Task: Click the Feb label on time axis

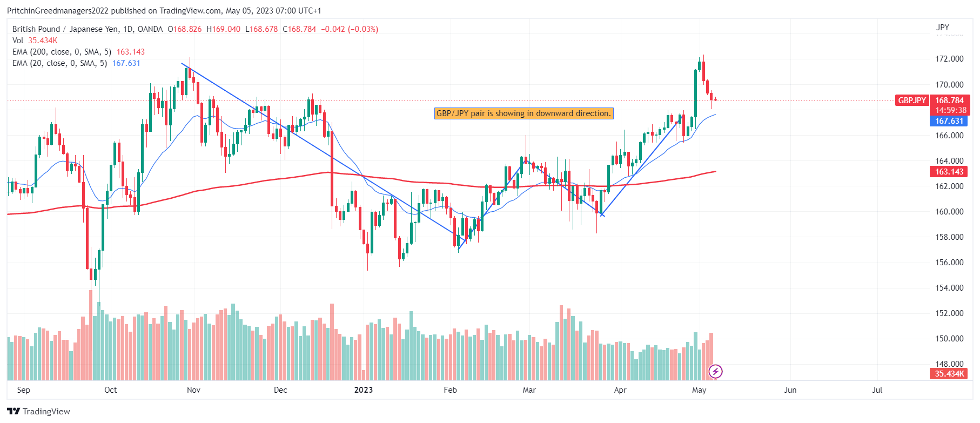Action: (450, 390)
